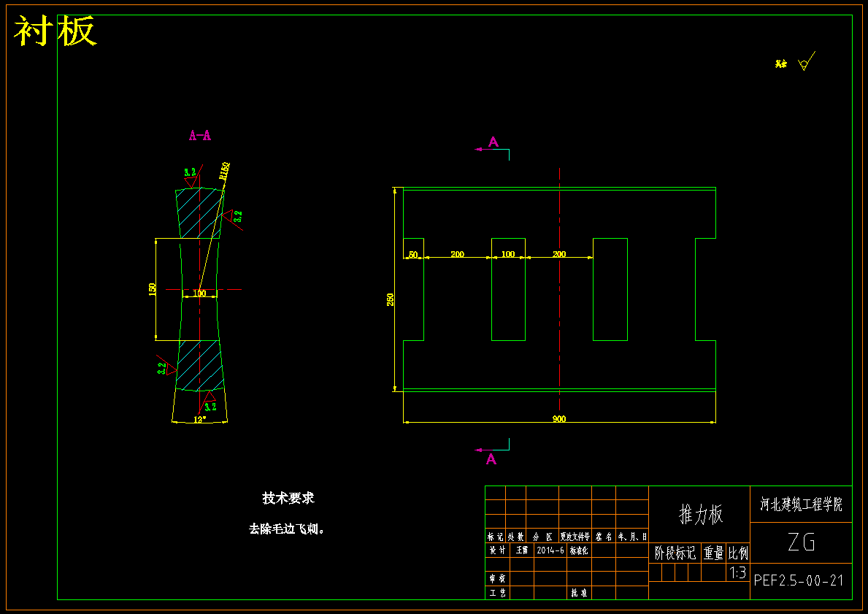Select the section marker A below the plate
This screenshot has width=868, height=614.
coord(491,459)
